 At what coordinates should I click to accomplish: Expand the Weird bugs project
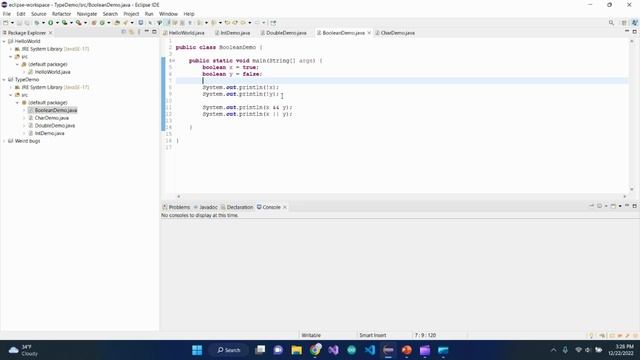[x=4, y=141]
